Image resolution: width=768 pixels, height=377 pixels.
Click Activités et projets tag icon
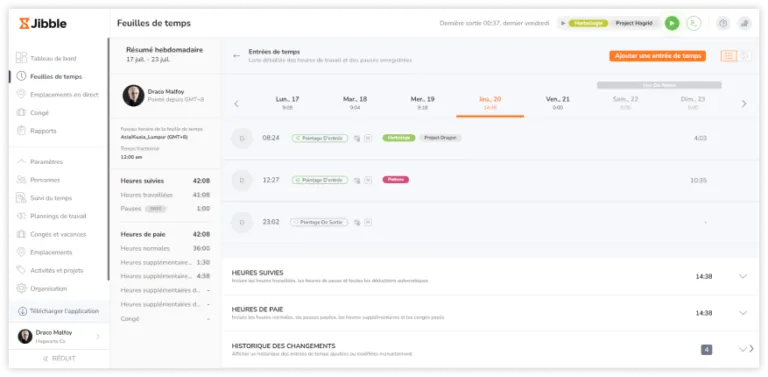[21, 270]
